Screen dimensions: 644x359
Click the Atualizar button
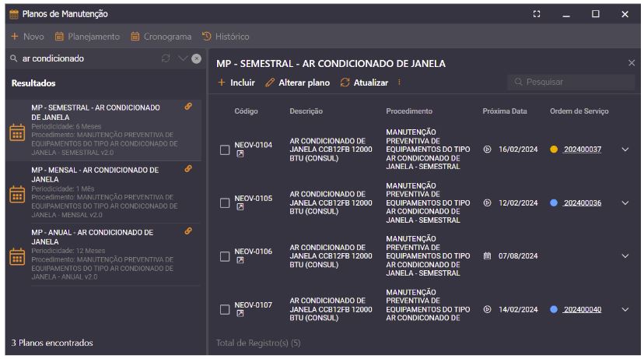coord(364,83)
